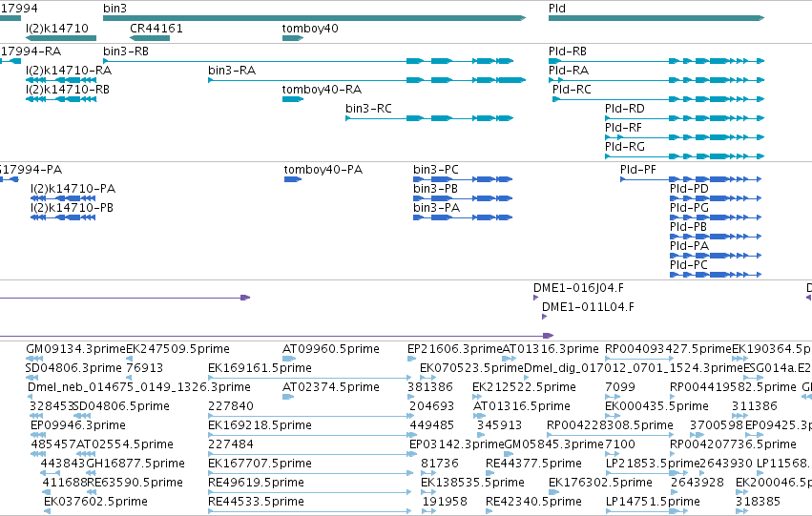Click the DME1-016J04.F feature label

tap(578, 288)
